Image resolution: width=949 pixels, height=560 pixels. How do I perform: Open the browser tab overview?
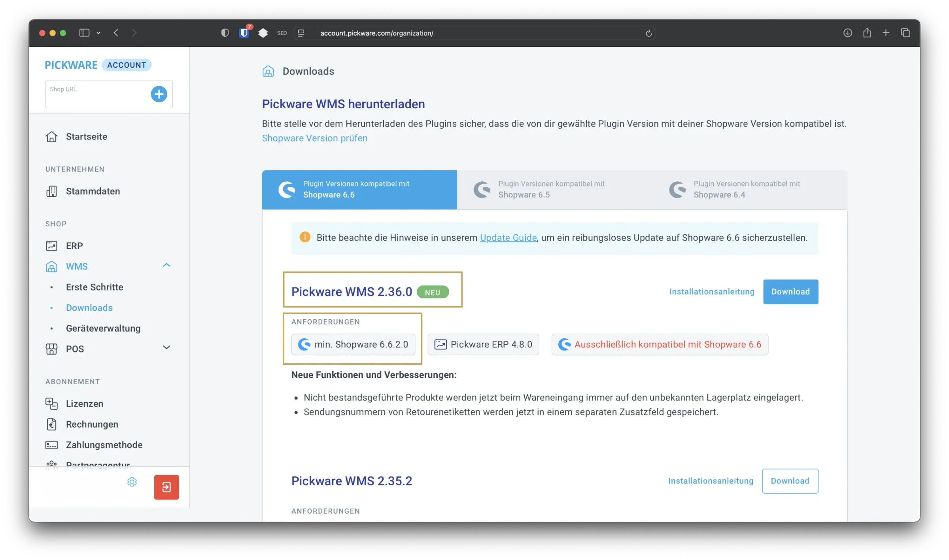[906, 33]
